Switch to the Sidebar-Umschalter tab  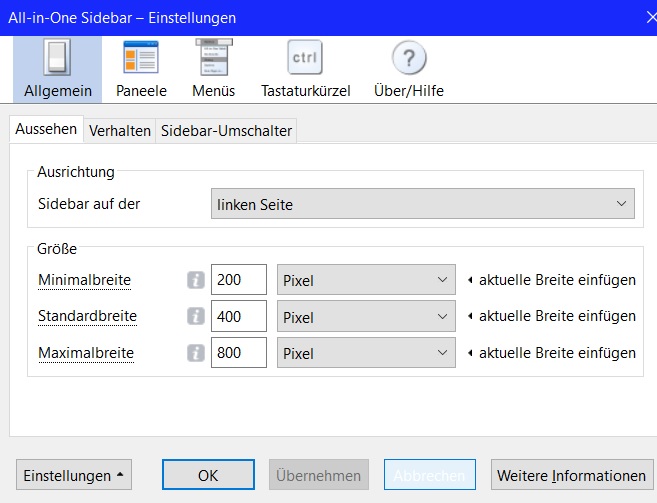[x=227, y=131]
